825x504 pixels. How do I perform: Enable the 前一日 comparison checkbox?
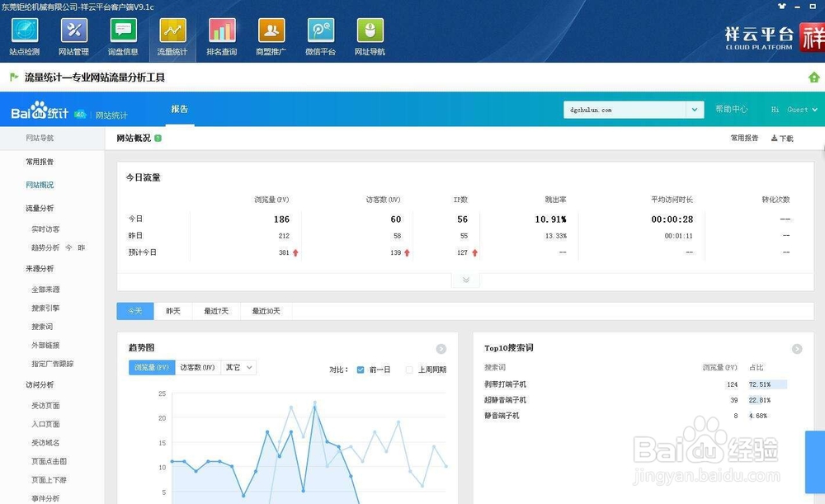click(361, 369)
